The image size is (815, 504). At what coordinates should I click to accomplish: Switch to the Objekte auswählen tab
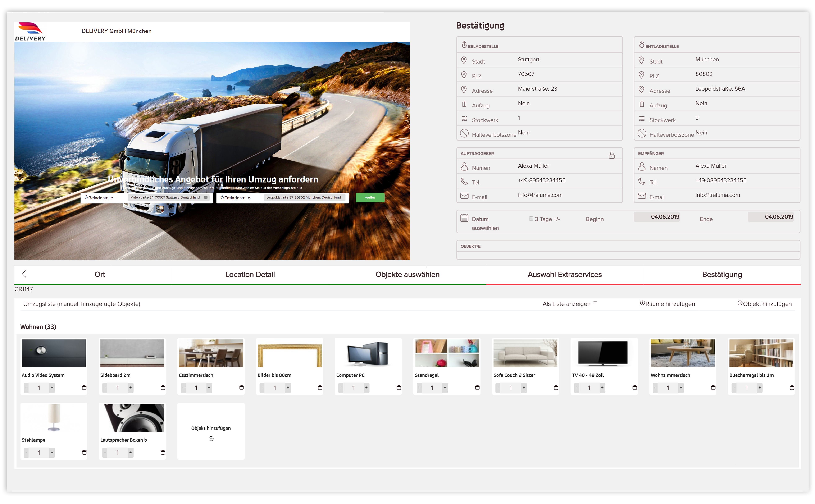pos(407,275)
